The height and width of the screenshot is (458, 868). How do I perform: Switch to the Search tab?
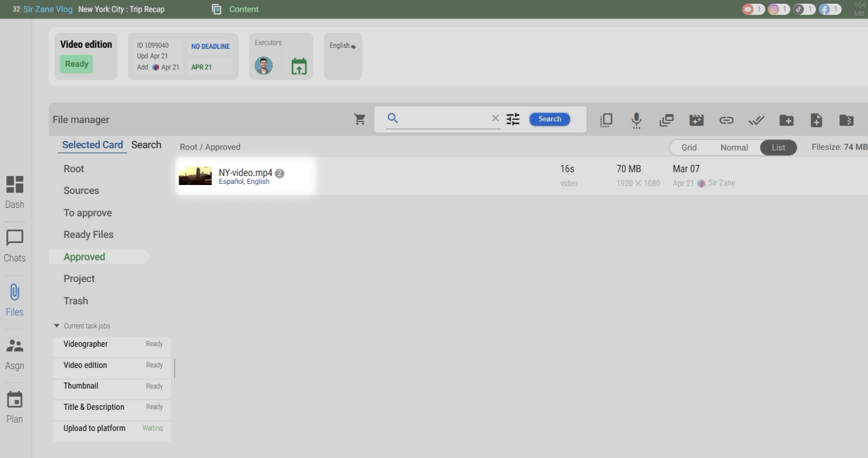[x=146, y=145]
